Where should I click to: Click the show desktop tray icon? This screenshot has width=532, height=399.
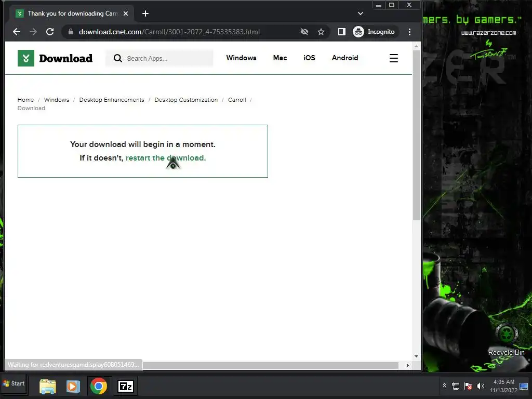[524, 386]
